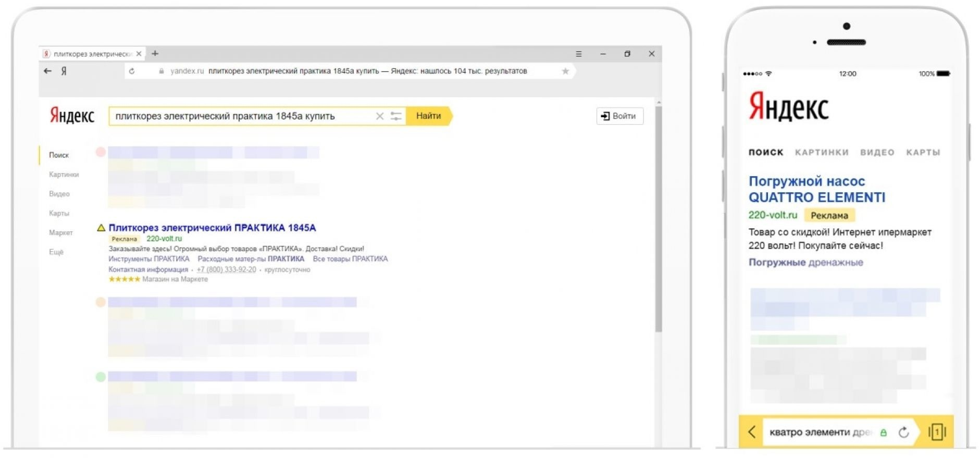Click the mobile browser back chevron
This screenshot has width=980, height=458.
[752, 431]
